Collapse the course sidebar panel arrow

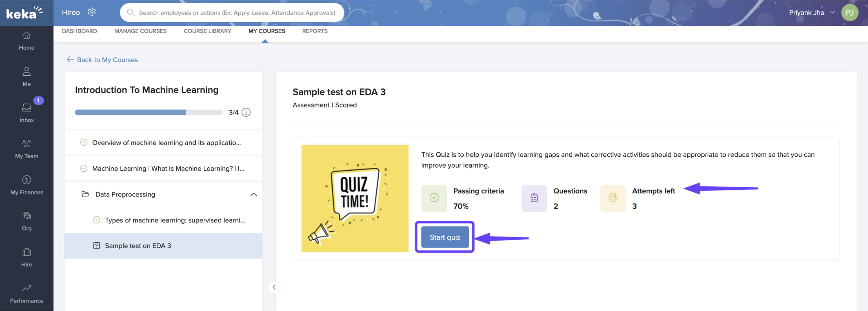coord(274,287)
